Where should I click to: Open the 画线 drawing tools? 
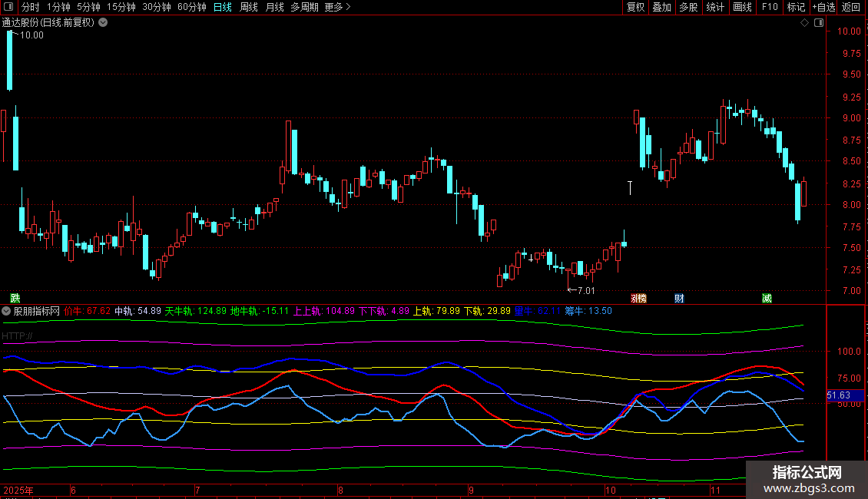(x=742, y=7)
